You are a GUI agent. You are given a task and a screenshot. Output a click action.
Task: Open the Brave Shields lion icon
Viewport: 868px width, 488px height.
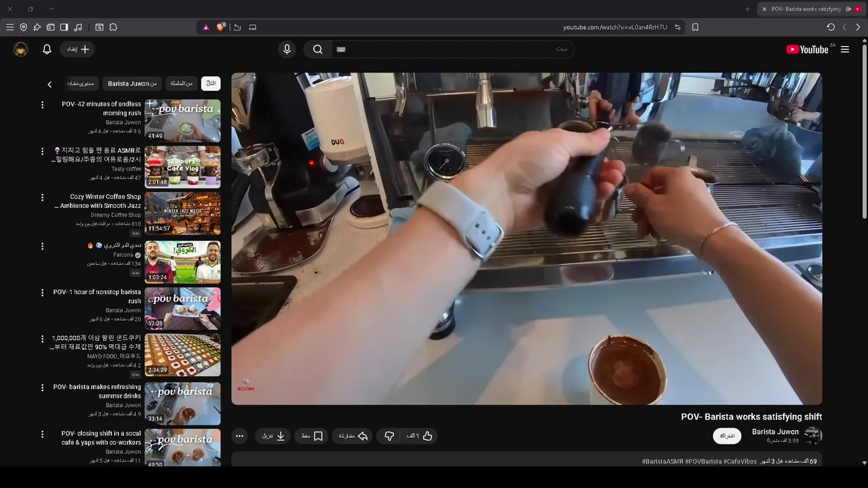pyautogui.click(x=220, y=27)
